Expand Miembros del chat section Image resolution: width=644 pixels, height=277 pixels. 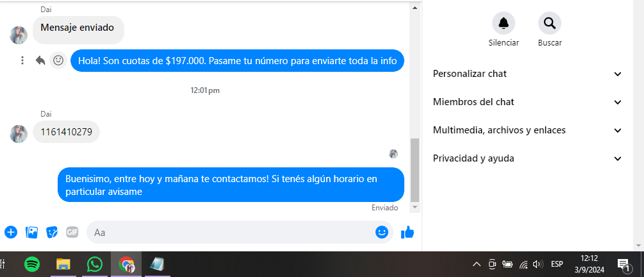click(x=527, y=102)
